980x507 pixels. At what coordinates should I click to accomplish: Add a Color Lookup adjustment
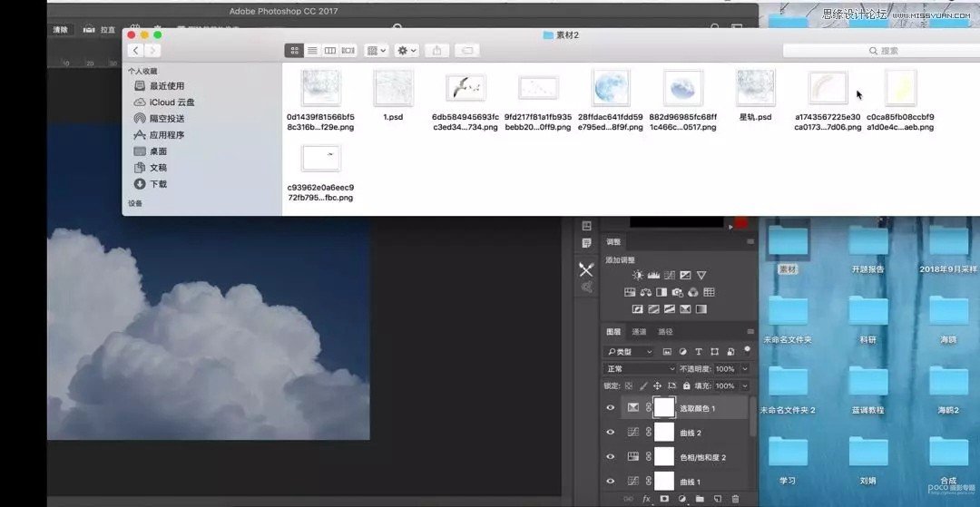709,292
